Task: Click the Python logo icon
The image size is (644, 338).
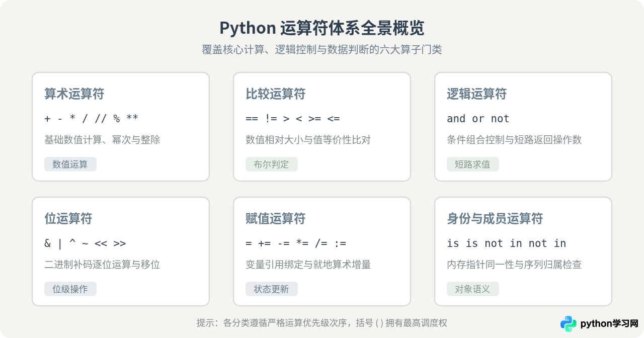Action: tap(569, 324)
